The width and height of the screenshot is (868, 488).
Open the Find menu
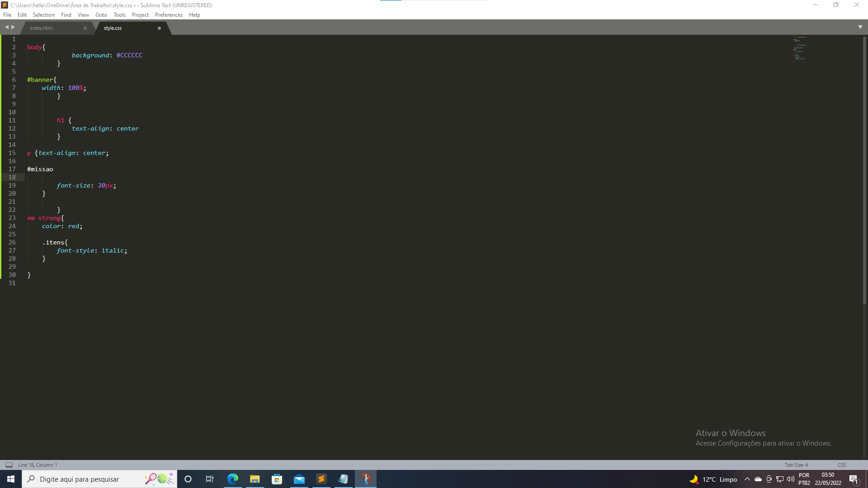click(x=66, y=15)
